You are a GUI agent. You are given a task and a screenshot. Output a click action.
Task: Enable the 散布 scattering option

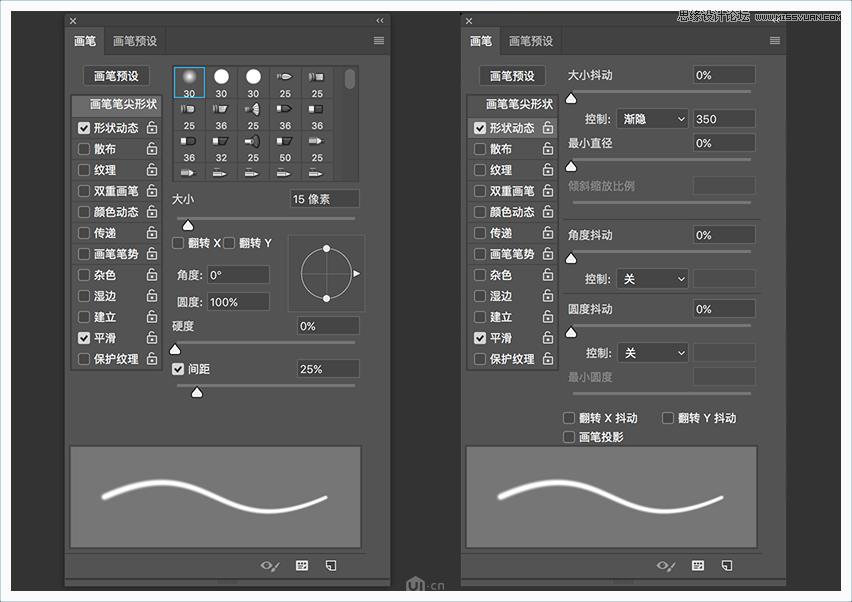[85, 148]
